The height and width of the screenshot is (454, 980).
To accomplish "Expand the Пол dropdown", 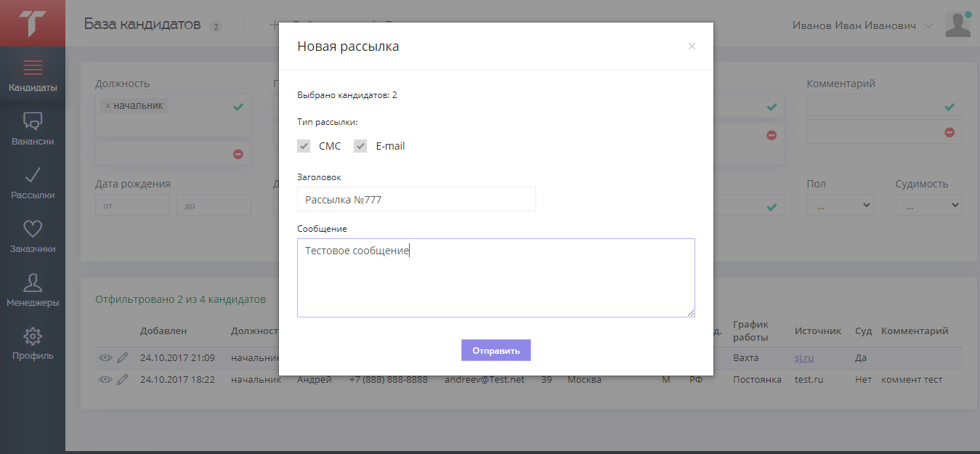I will coord(840,206).
